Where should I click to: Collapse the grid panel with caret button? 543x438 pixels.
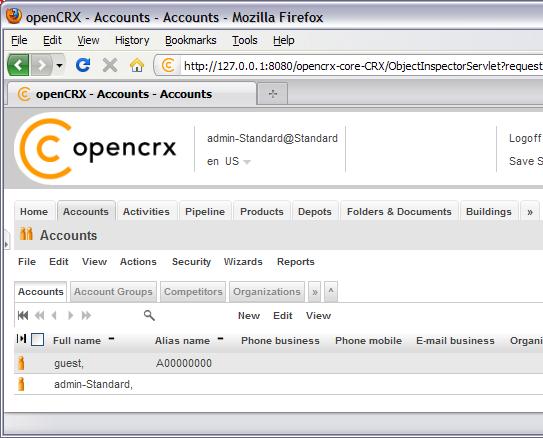[x=331, y=292]
